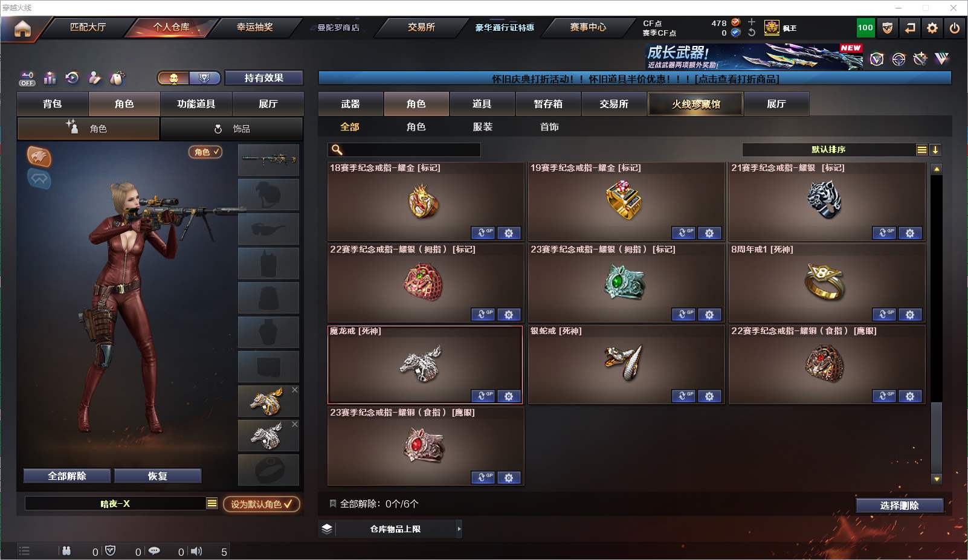
Task: Toggle the 角色 checkmark above character
Action: coord(205,152)
